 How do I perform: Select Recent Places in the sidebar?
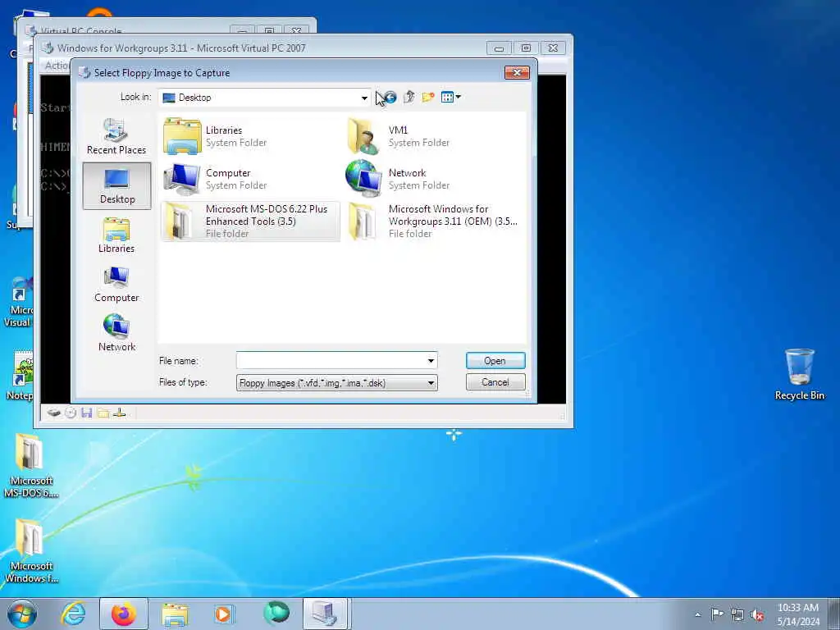[x=116, y=137]
